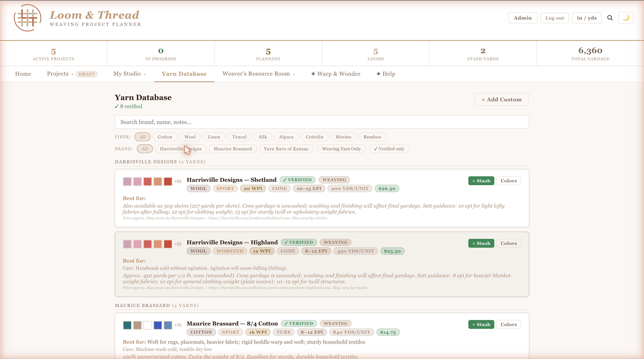Select the All brand filter

coord(145,149)
